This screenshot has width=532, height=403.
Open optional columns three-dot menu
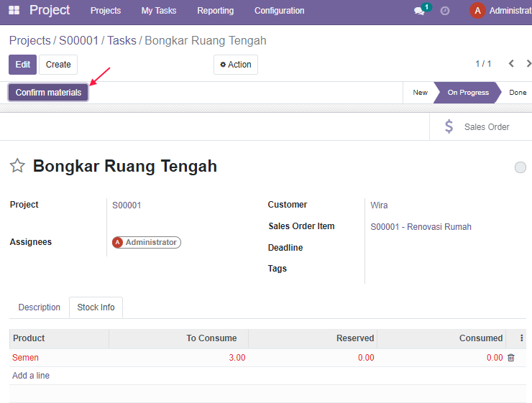(521, 338)
